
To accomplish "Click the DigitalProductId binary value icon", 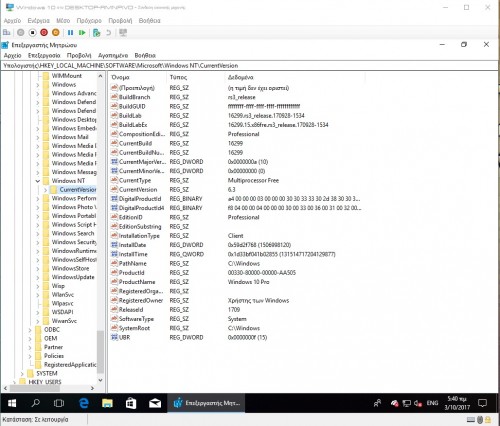I will click(x=114, y=199).
